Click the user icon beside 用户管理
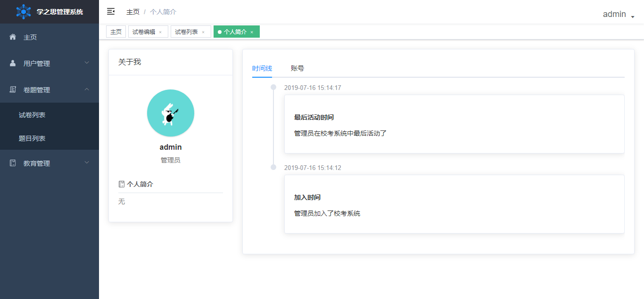The image size is (644, 299). [13, 63]
